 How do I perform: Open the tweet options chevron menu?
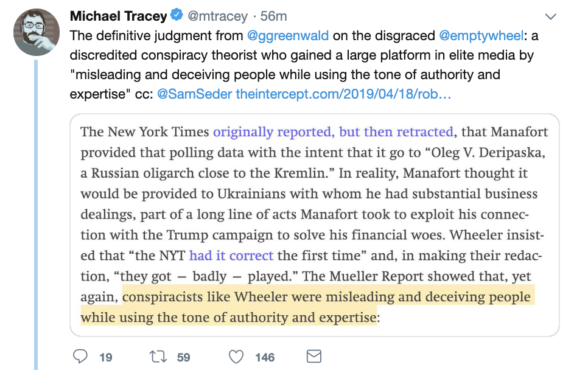coord(550,16)
